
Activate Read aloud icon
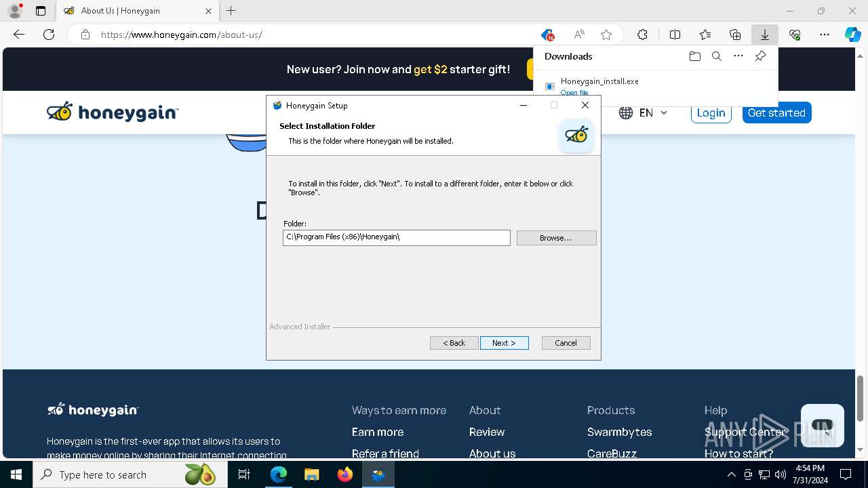pos(578,35)
